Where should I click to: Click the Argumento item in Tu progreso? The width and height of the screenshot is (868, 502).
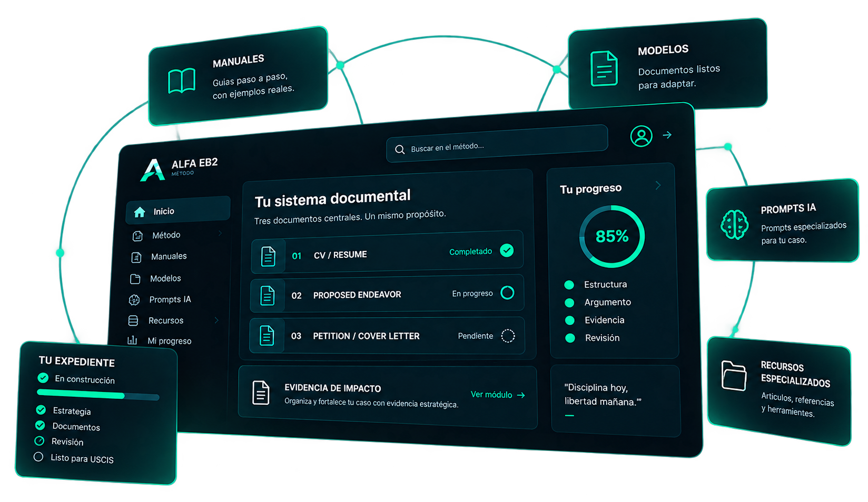pos(607,302)
